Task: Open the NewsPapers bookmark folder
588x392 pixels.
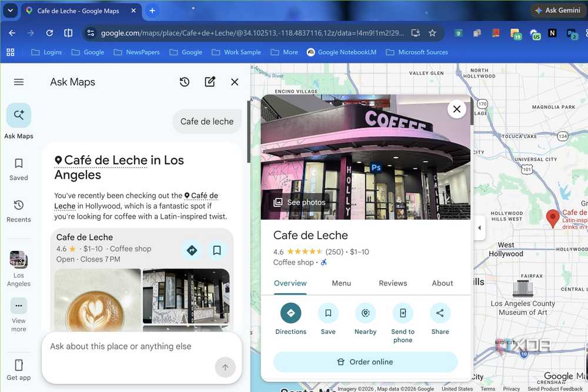Action: click(137, 52)
